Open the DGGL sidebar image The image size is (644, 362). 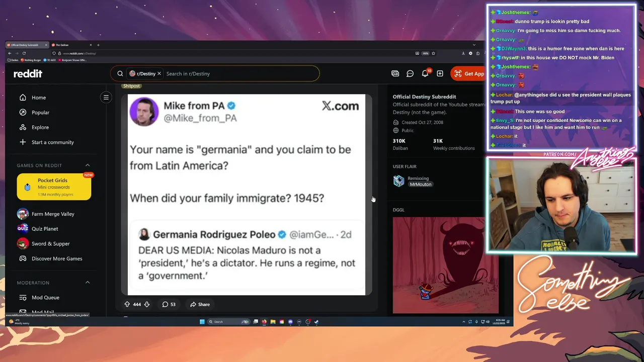[x=446, y=265]
